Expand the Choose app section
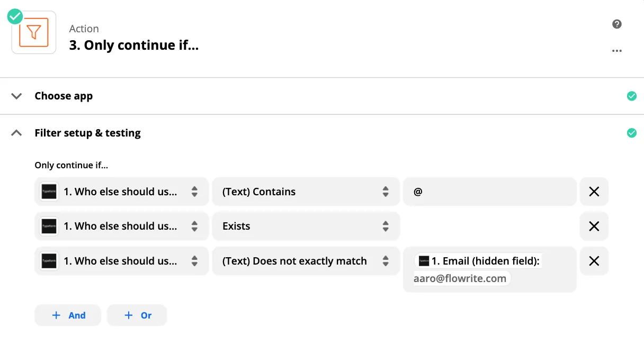This screenshot has width=644, height=345. (x=16, y=96)
